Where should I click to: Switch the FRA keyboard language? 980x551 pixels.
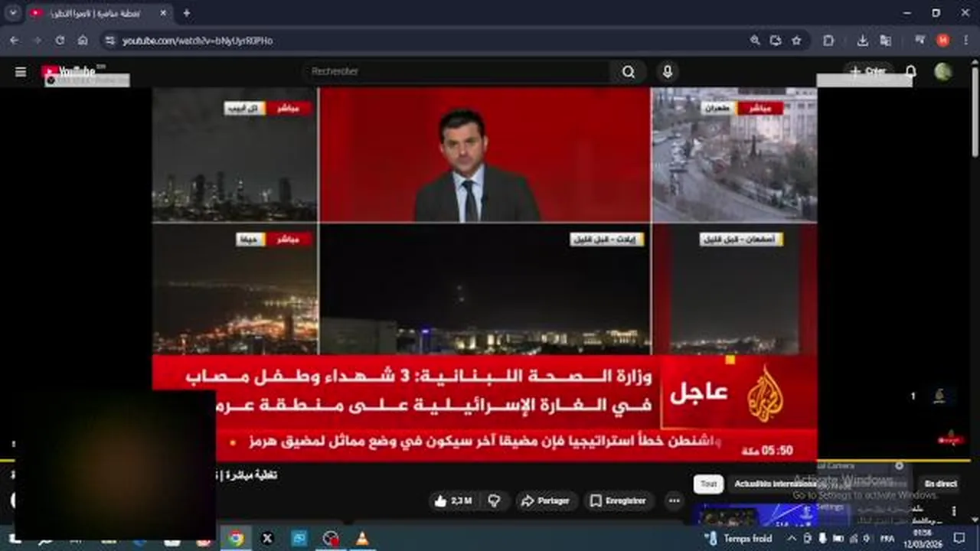tap(887, 538)
